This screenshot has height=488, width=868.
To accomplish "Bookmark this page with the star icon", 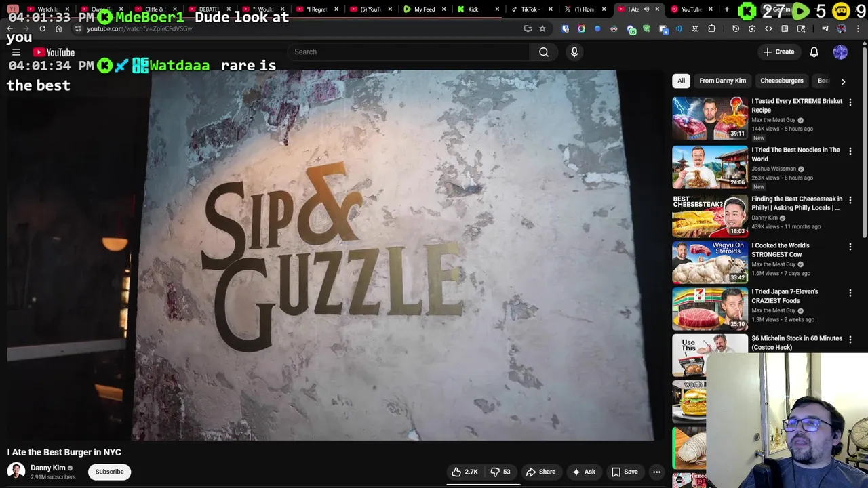I will (x=542, y=28).
